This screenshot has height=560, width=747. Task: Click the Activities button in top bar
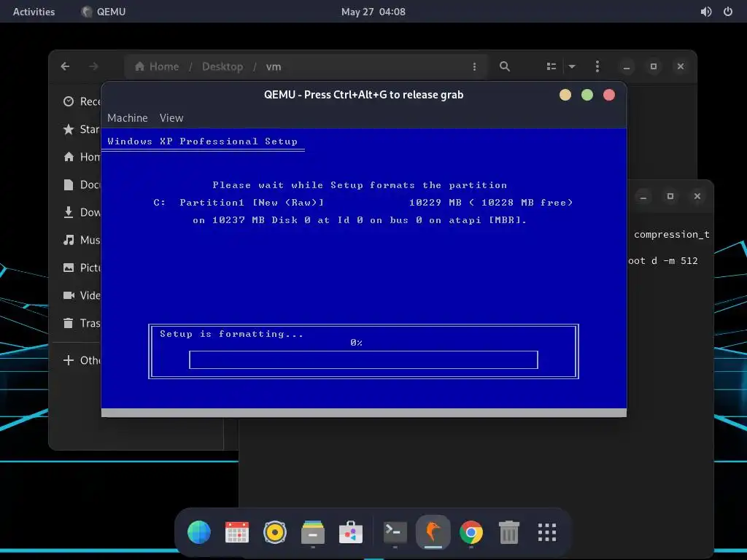click(34, 12)
